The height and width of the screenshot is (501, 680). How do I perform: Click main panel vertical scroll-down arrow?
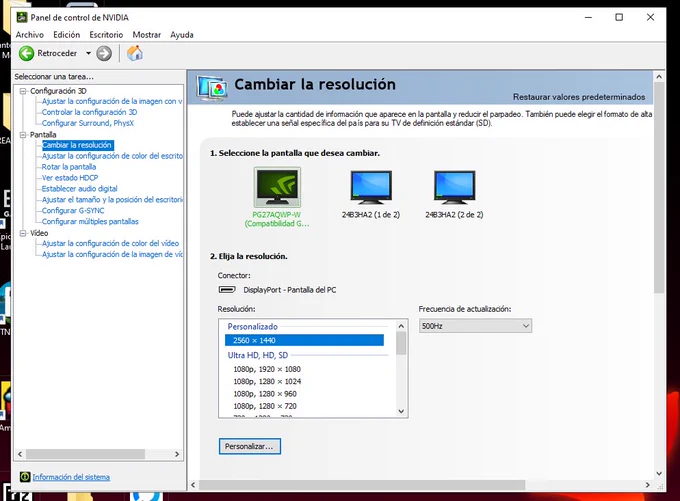(x=659, y=474)
